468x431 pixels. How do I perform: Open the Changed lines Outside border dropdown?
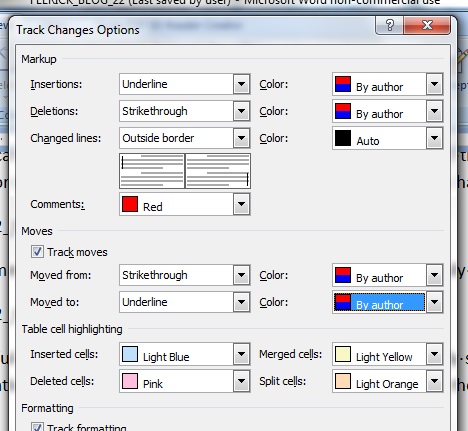[x=242, y=138]
